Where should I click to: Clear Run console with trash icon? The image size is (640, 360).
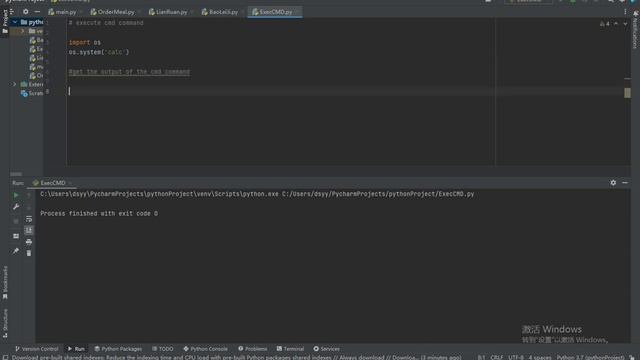point(29,253)
